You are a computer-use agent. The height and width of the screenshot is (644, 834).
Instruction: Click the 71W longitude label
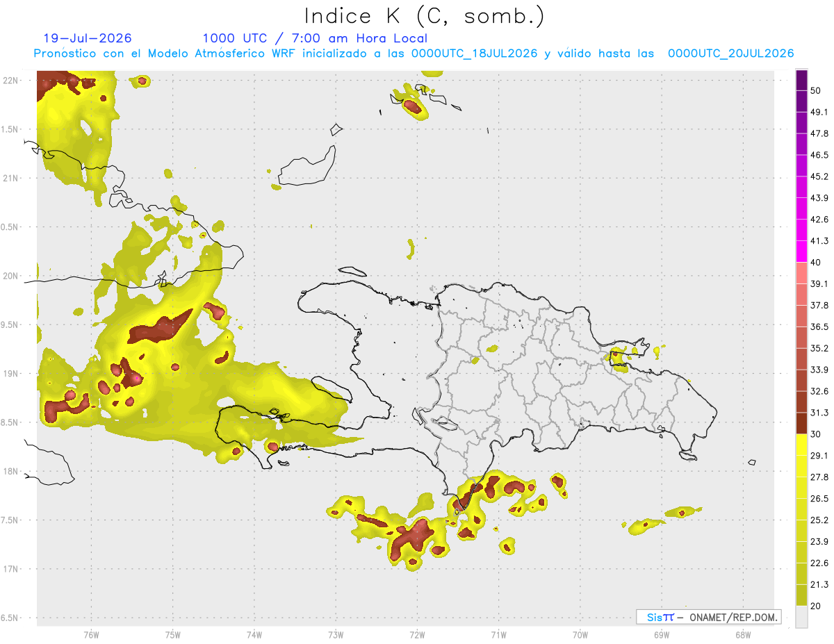coord(498,635)
